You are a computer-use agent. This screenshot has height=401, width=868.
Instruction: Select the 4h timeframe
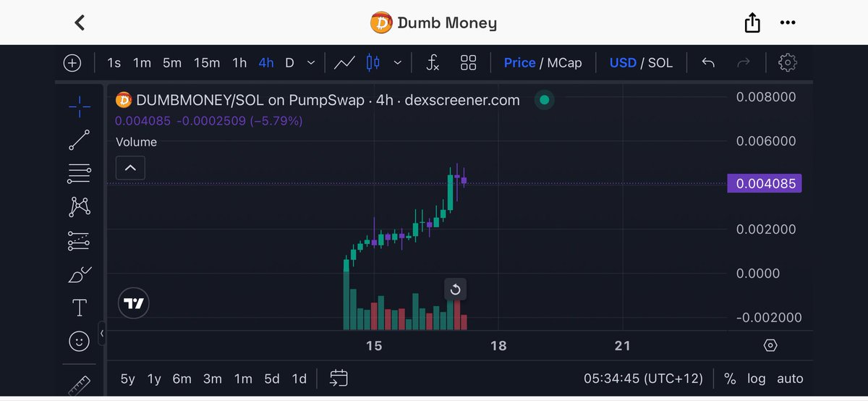[266, 63]
